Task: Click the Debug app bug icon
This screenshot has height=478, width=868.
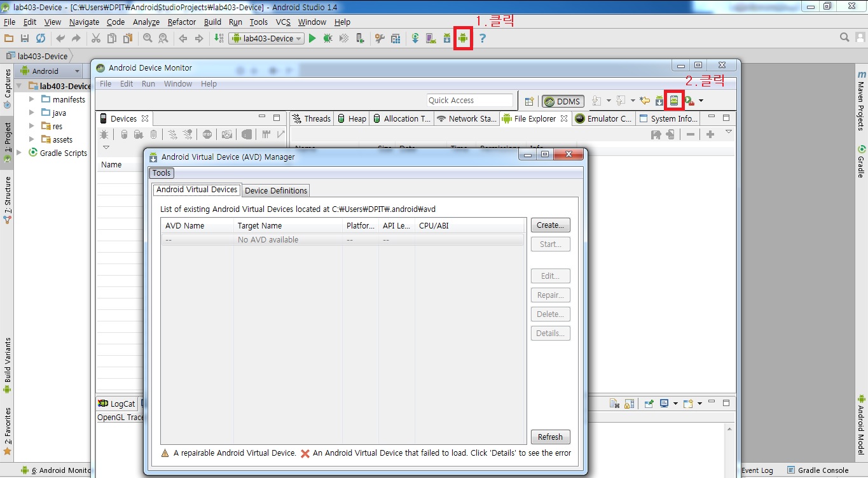Action: 327,38
